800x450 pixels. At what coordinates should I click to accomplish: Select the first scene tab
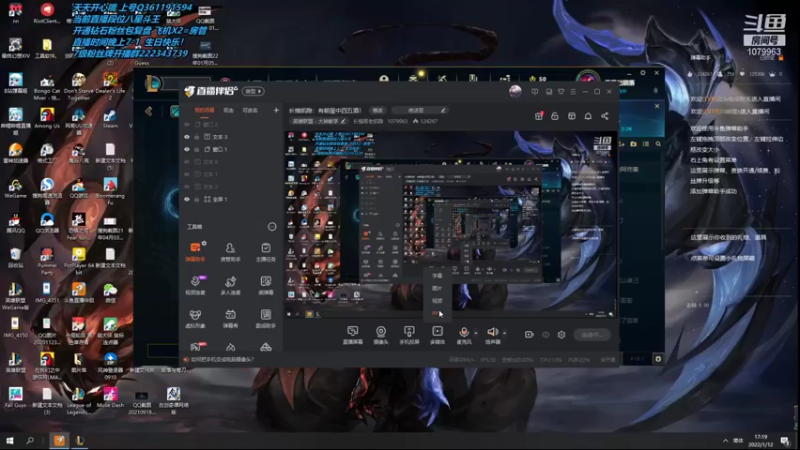[204, 110]
